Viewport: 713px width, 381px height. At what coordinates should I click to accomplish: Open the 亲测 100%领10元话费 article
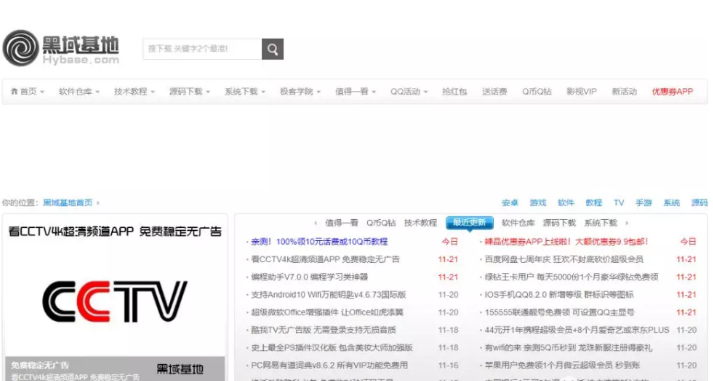click(x=319, y=241)
